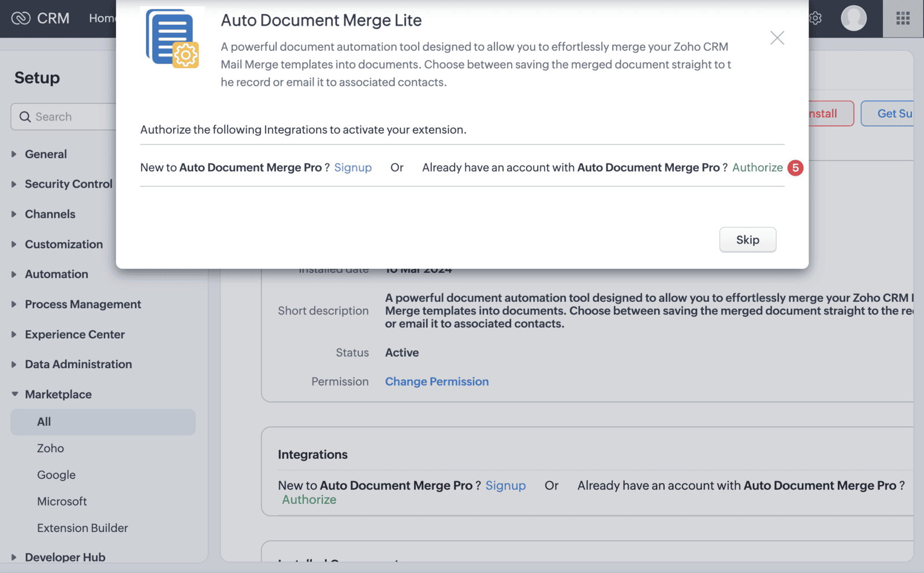Click the Home tab in CRM header
Screen dimensions: 924x573
(102, 18)
